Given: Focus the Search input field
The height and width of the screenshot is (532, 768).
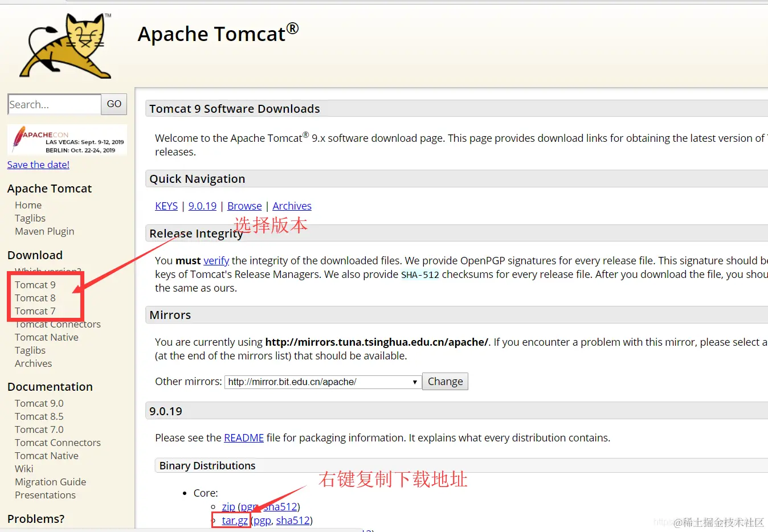Looking at the screenshot, I should [x=55, y=104].
